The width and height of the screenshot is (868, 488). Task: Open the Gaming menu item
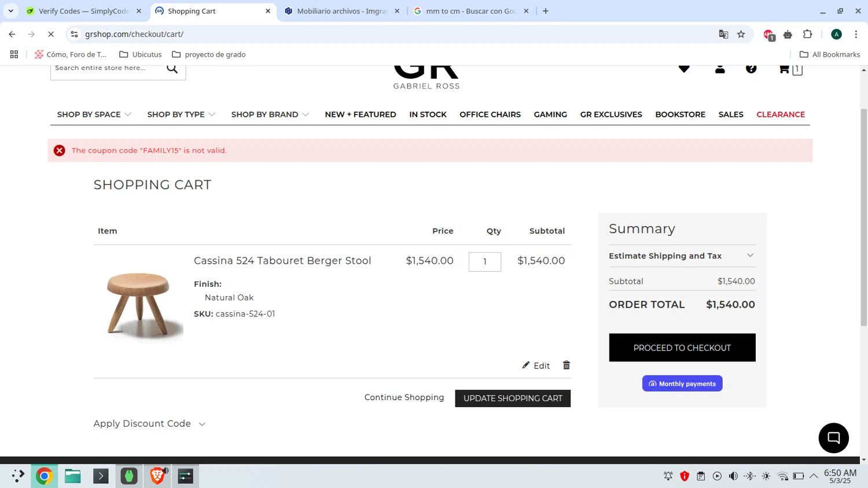click(x=550, y=114)
